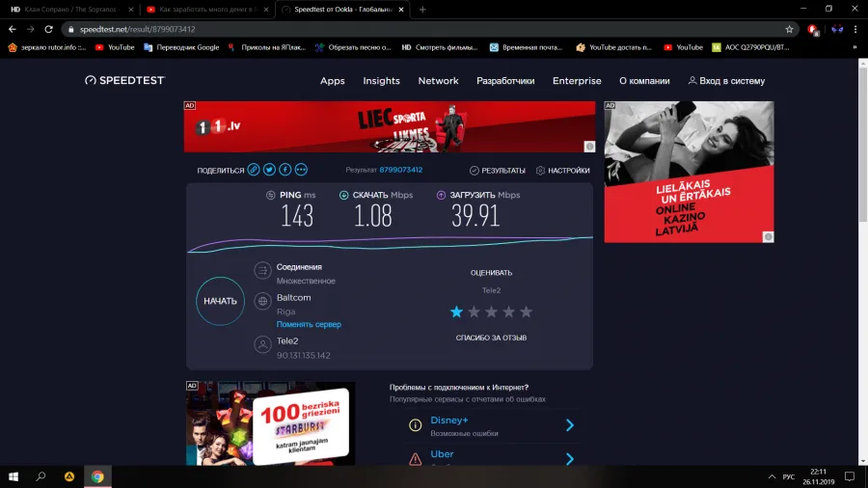The image size is (868, 488).
Task: Open the Uber outage report link
Action: coord(443,454)
